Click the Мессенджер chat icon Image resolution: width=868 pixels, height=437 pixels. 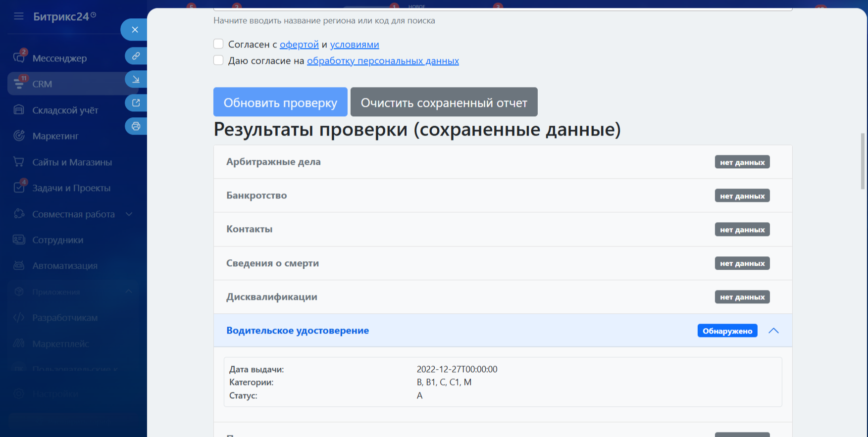pos(19,58)
